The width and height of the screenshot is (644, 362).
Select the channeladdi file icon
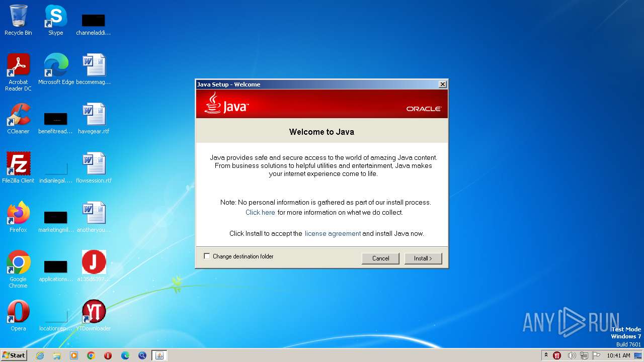click(93, 24)
